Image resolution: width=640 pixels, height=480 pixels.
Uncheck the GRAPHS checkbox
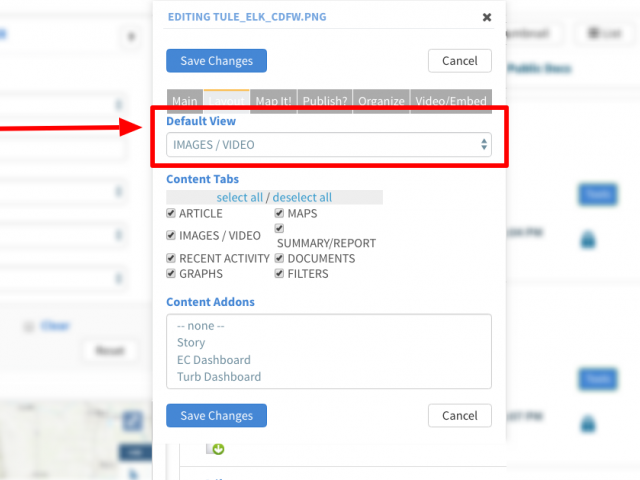pyautogui.click(x=171, y=273)
